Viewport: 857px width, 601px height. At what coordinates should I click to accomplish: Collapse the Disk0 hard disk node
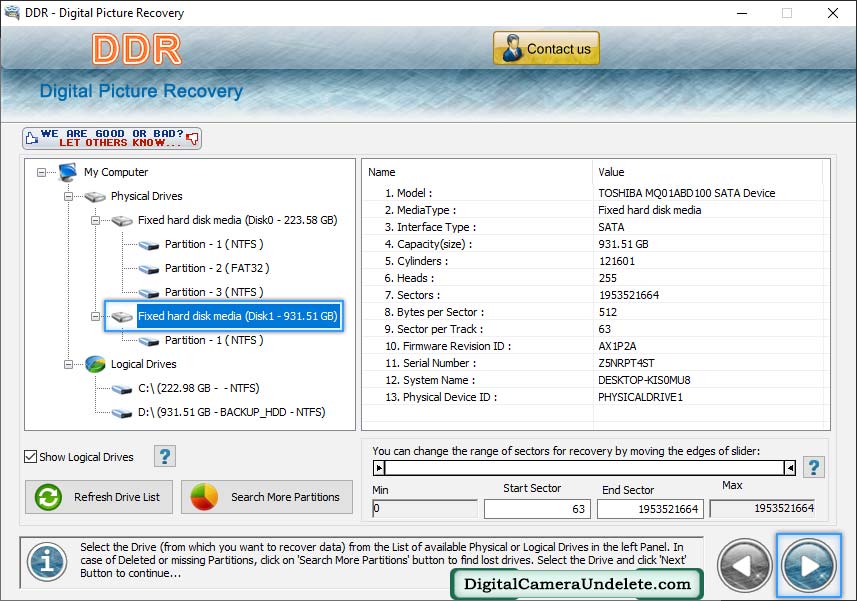point(96,220)
